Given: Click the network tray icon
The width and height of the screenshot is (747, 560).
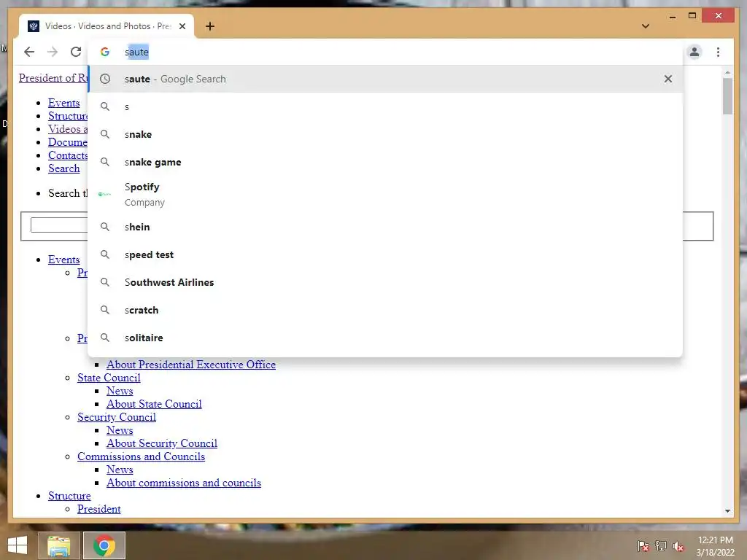Looking at the screenshot, I should (661, 545).
